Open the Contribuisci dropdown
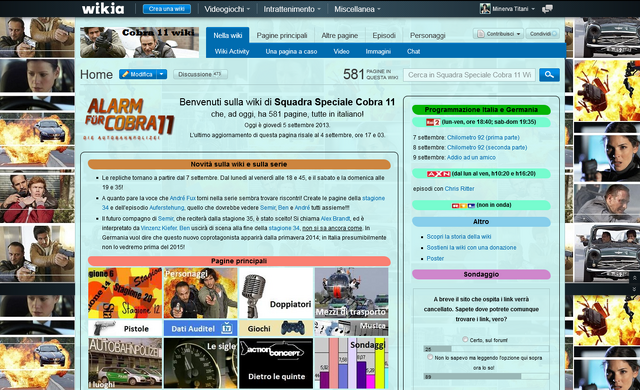640x390 pixels. point(498,34)
